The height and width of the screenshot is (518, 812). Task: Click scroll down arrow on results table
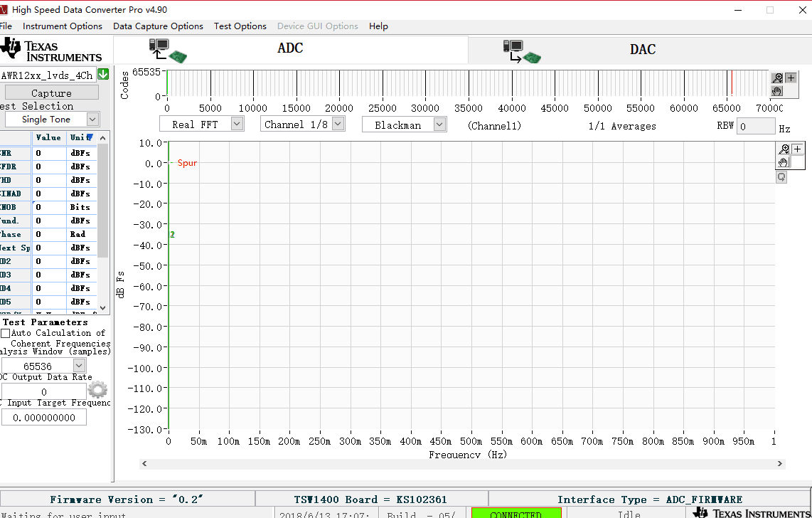coord(102,307)
